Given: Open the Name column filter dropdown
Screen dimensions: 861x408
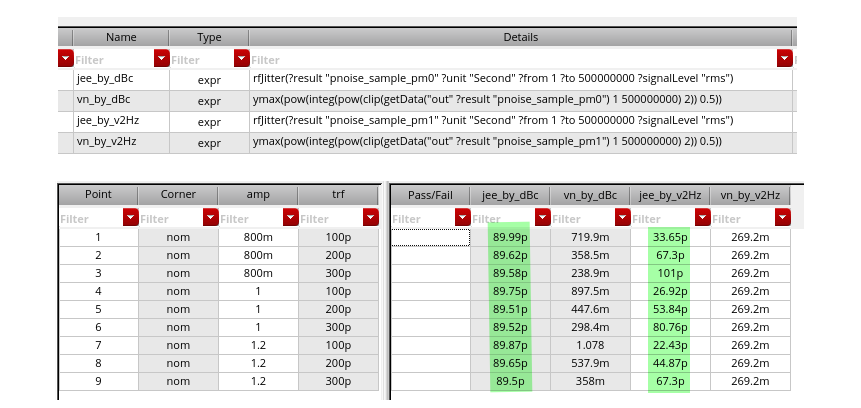Looking at the screenshot, I should [x=161, y=58].
